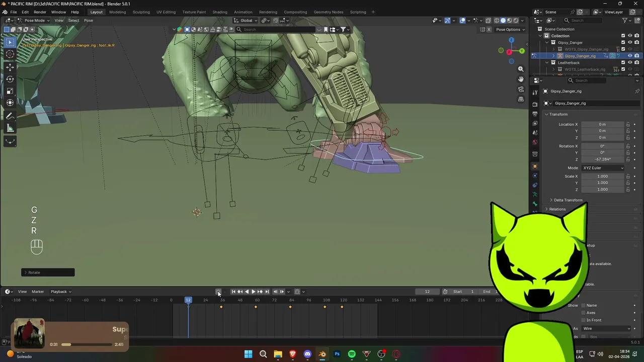Image resolution: width=644 pixels, height=362 pixels.
Task: Open the Bone properties tab
Action: tap(535, 204)
